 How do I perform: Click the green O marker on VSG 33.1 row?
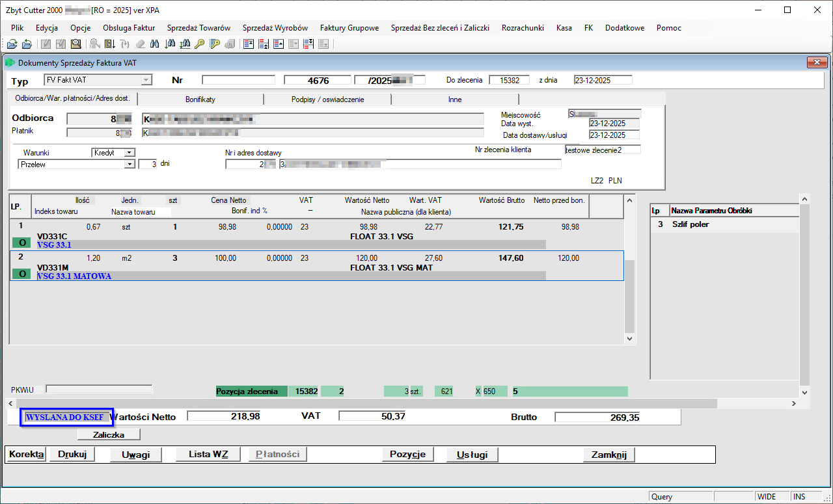[22, 243]
